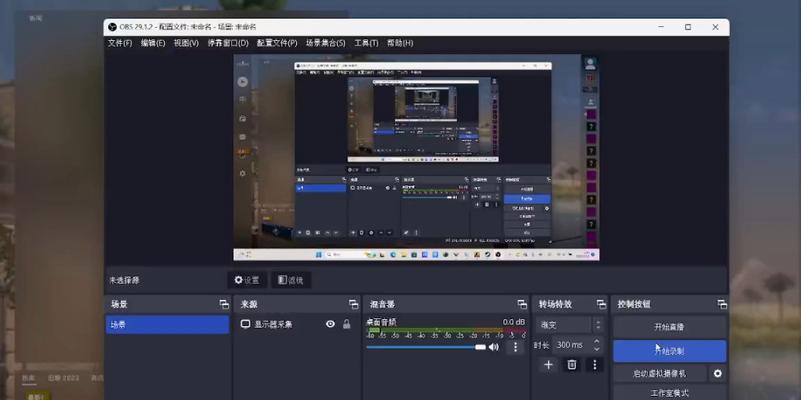Pop out the 转场特效 dock panel
801x400 pixels.
click(601, 304)
